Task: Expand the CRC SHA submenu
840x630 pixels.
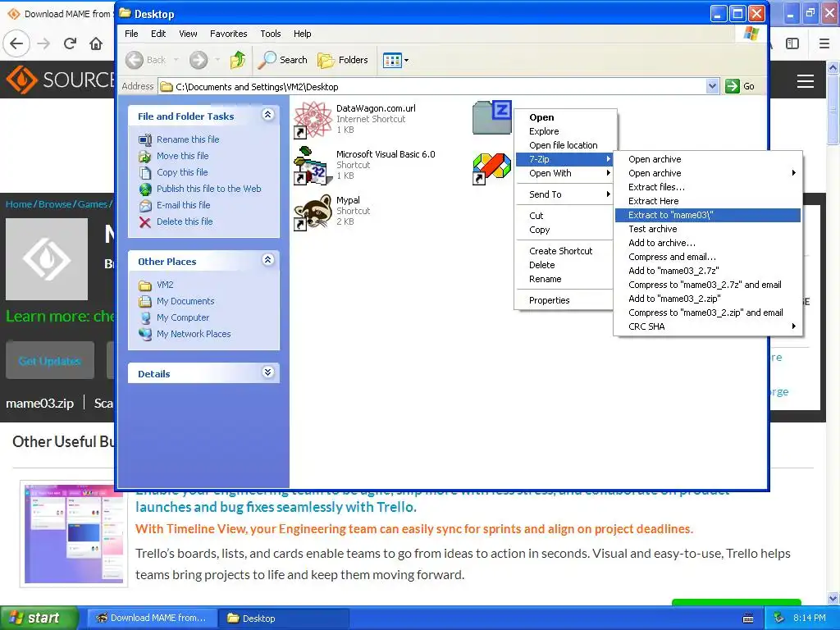Action: 708,326
